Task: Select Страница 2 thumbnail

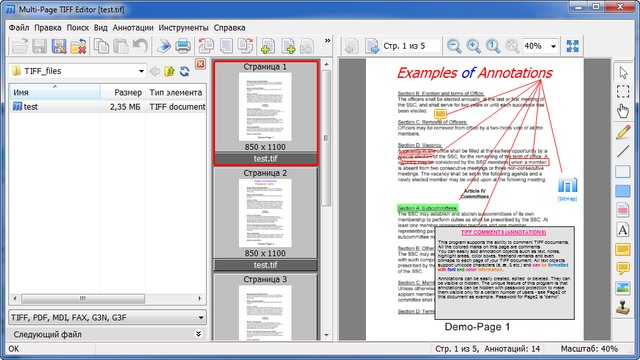Action: (x=265, y=219)
